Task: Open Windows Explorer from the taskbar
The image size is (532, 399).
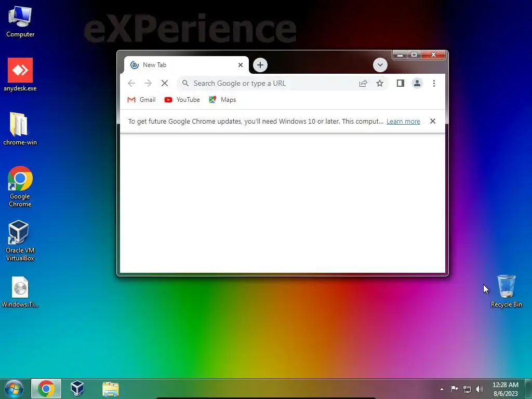Action: (x=111, y=389)
